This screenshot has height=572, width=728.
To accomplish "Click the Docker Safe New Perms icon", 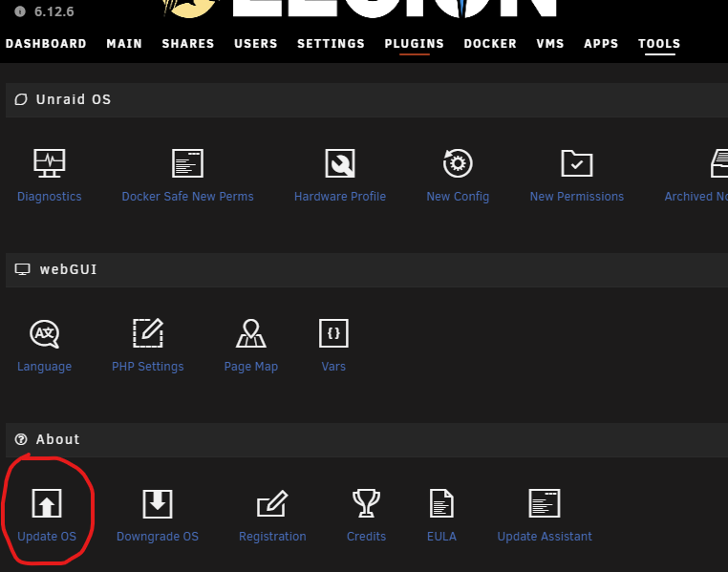I will coord(187,163).
